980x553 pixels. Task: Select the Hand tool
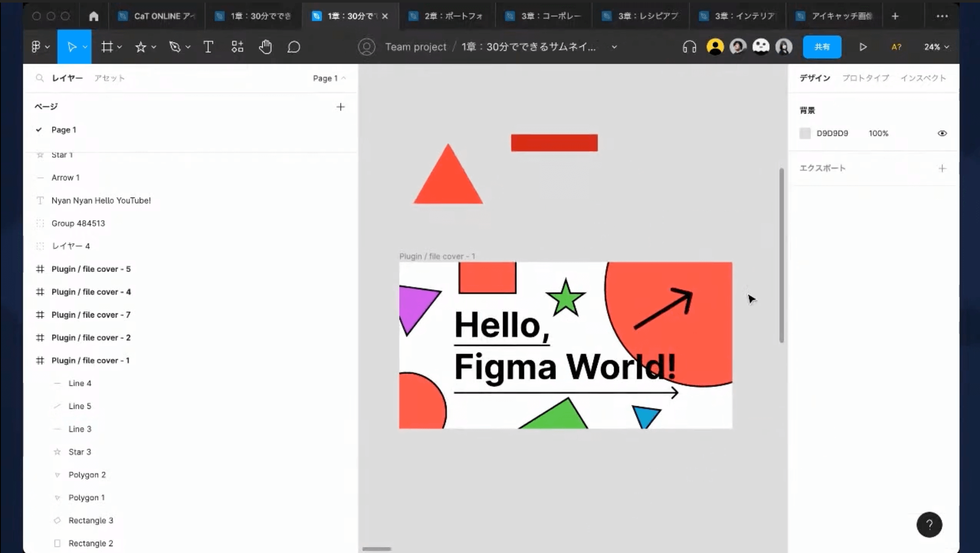point(265,46)
